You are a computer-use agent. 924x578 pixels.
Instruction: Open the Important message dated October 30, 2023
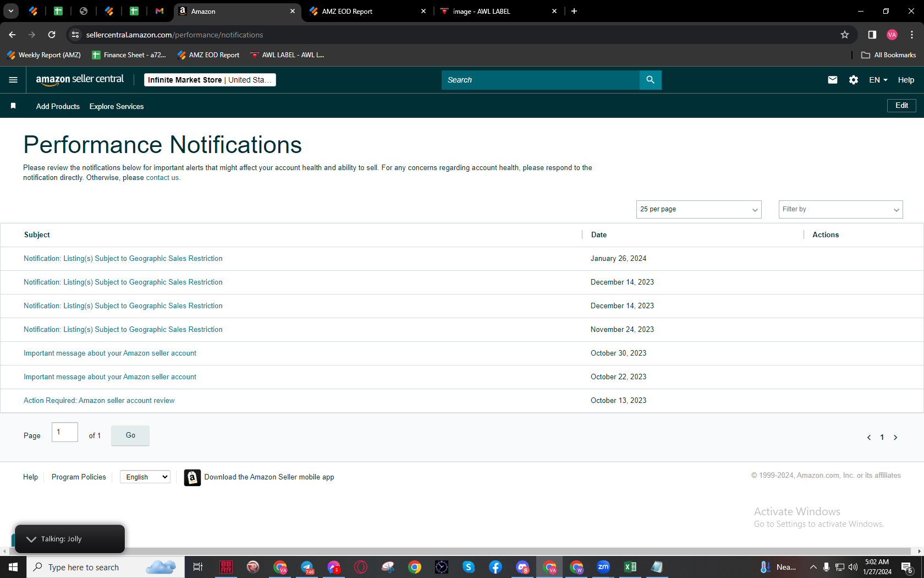[110, 353]
